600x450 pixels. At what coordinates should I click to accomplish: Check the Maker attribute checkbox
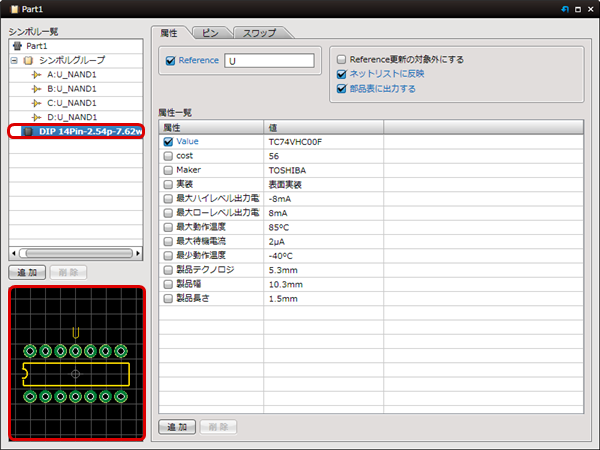coord(168,170)
